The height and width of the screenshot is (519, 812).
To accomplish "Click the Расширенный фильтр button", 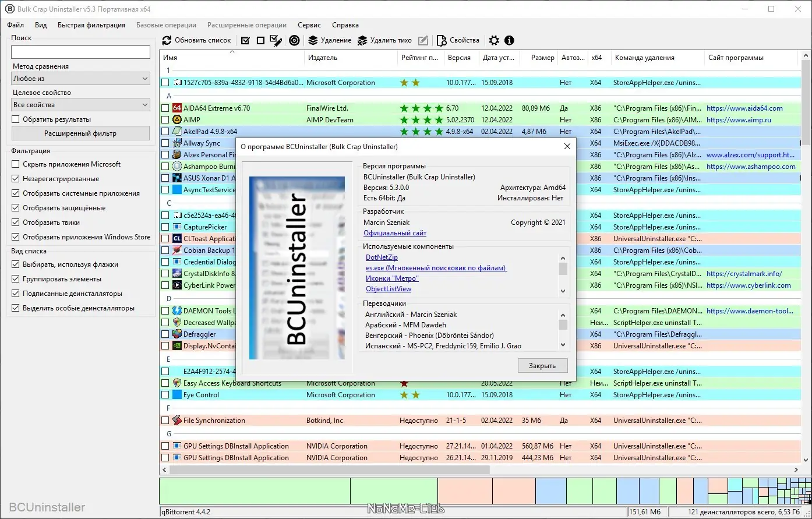I will click(80, 133).
